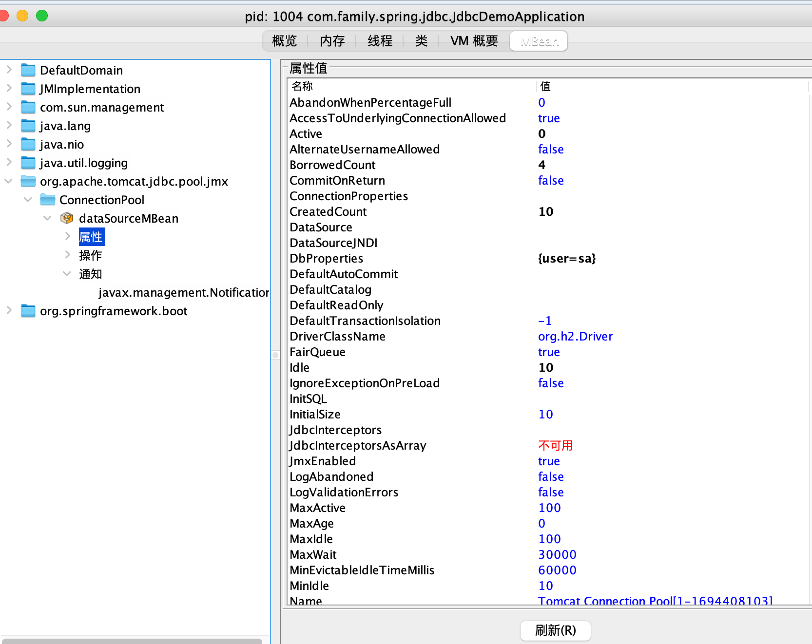The height and width of the screenshot is (644, 812).
Task: Click the java.nio folder icon
Action: pyautogui.click(x=28, y=144)
